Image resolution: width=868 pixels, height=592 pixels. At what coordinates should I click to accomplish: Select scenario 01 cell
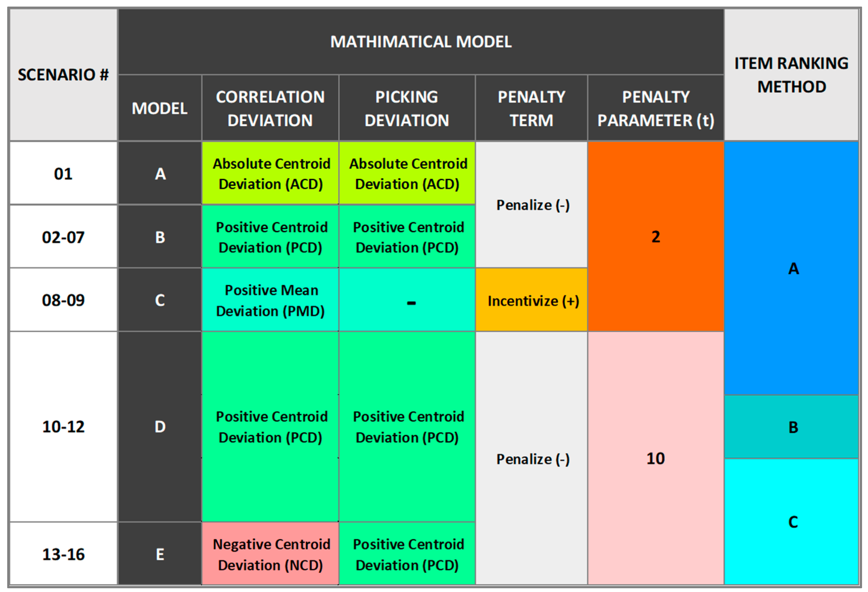[63, 174]
